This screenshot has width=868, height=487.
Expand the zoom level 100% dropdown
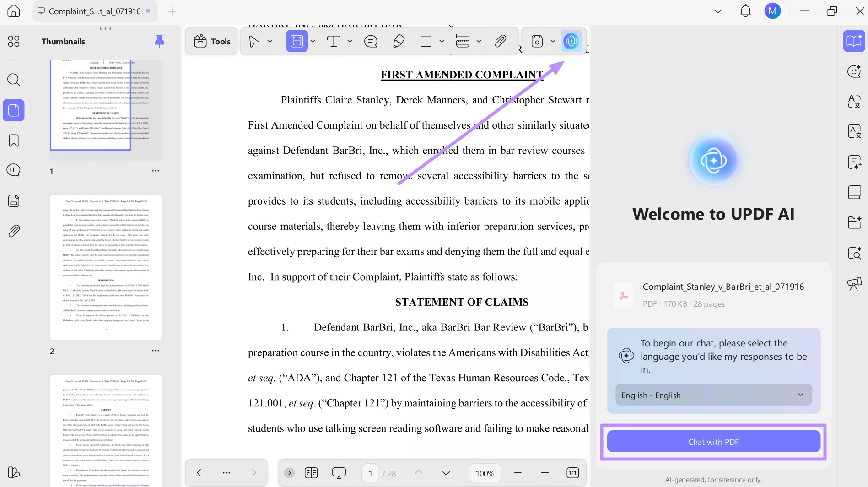coord(485,473)
